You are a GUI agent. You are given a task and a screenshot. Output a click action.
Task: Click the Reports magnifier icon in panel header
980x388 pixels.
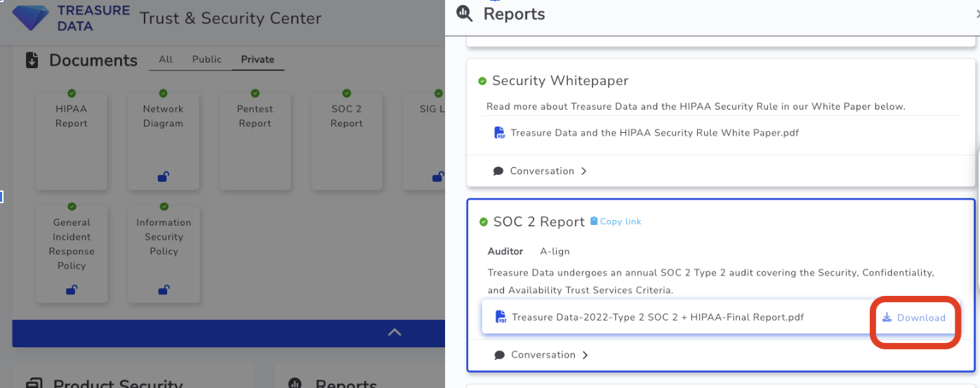tap(464, 13)
